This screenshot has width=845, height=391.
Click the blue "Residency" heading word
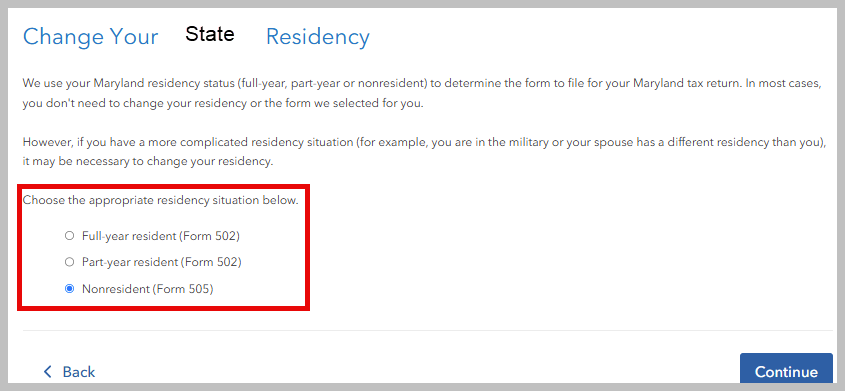(x=318, y=37)
